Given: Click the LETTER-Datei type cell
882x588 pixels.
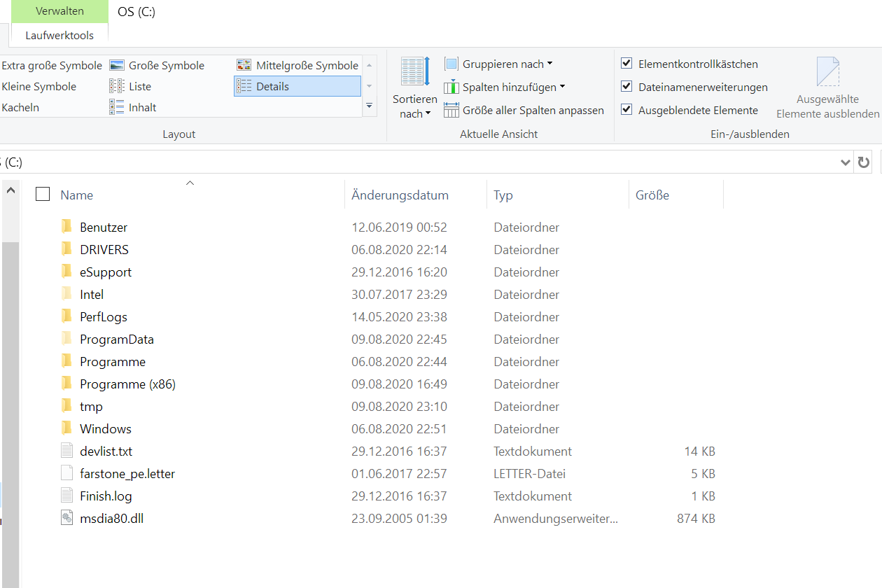Looking at the screenshot, I should point(529,474).
